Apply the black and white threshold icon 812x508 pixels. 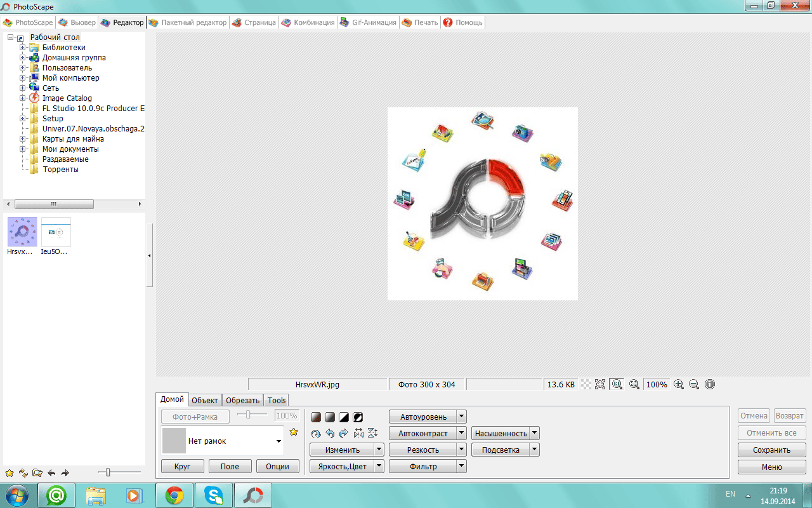pyautogui.click(x=344, y=417)
